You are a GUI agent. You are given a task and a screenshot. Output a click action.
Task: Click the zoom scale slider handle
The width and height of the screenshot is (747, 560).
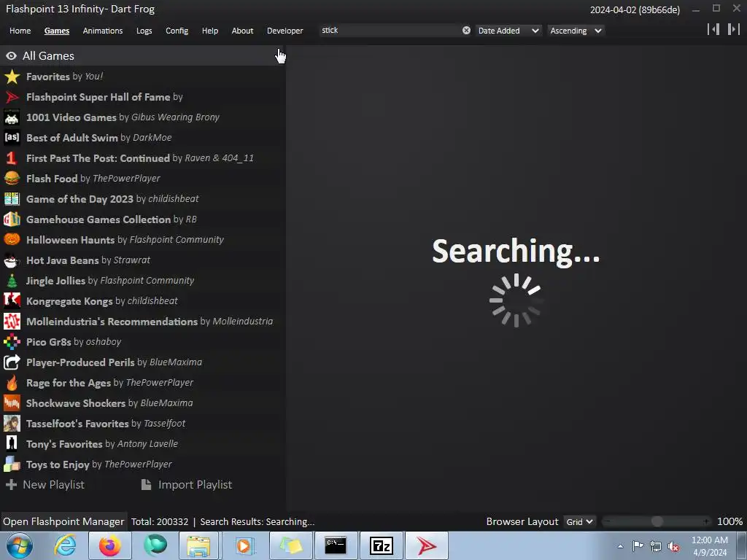point(657,522)
